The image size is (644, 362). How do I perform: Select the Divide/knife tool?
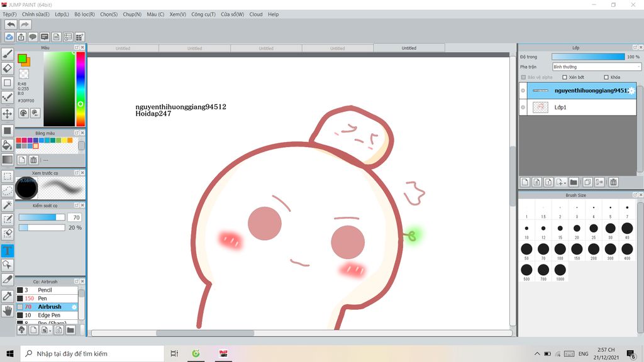8,280
